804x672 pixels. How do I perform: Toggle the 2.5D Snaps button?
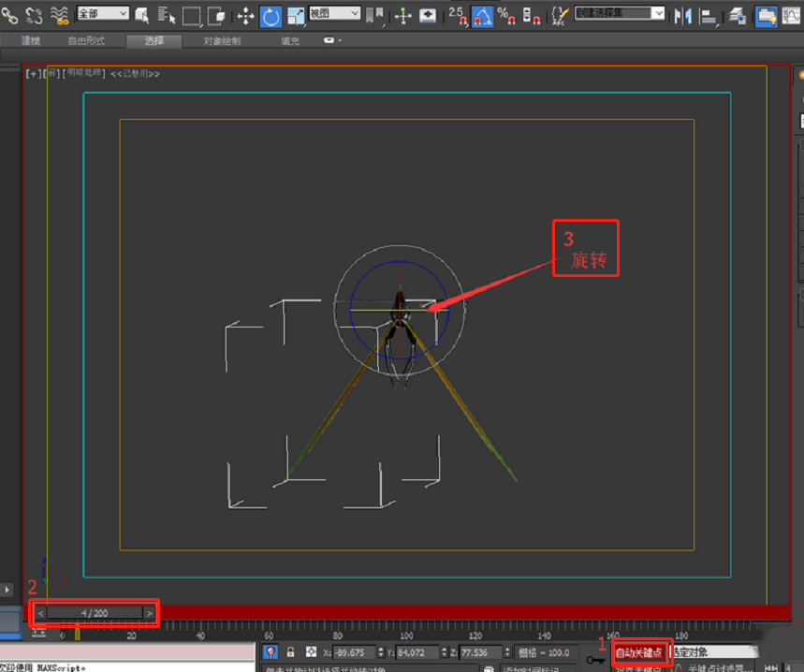click(x=458, y=16)
